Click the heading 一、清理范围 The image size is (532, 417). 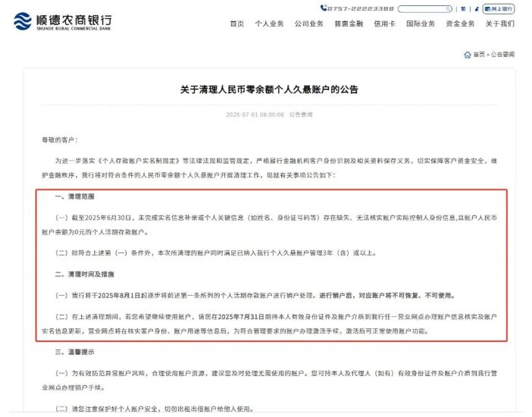(x=74, y=196)
